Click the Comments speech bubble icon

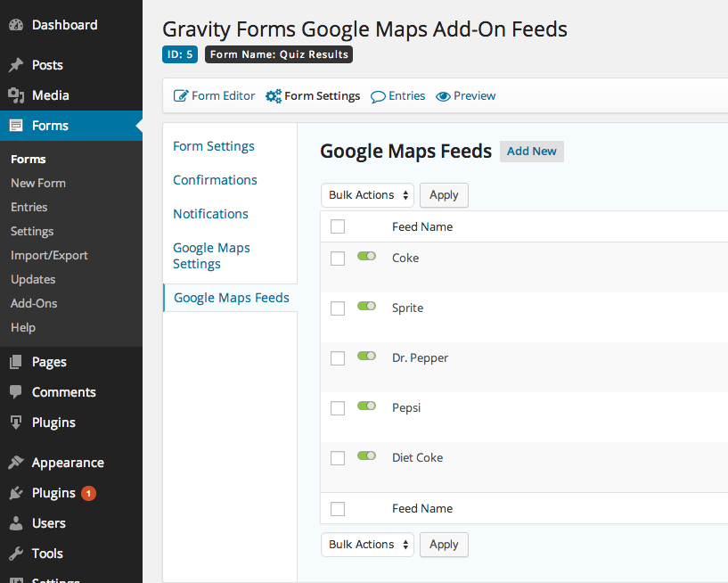16,392
